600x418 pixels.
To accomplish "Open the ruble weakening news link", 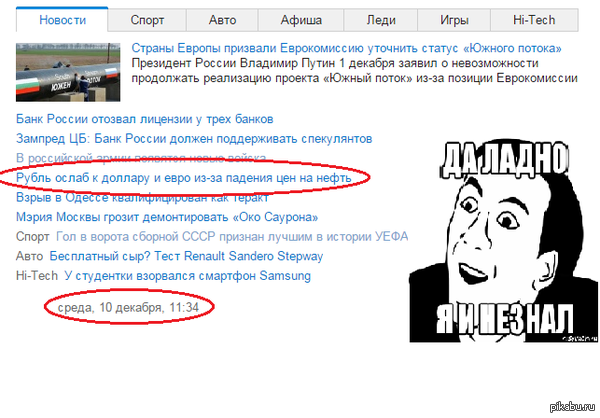I will click(184, 178).
